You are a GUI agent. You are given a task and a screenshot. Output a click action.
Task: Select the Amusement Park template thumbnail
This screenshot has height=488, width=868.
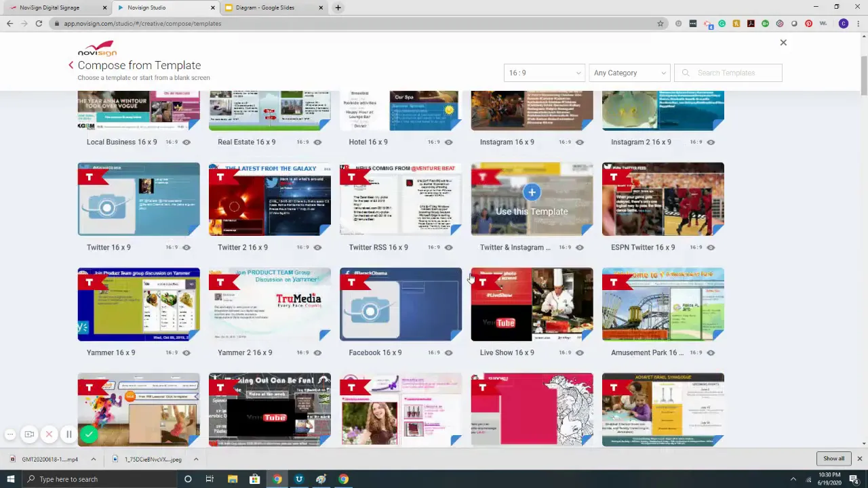[x=663, y=304]
